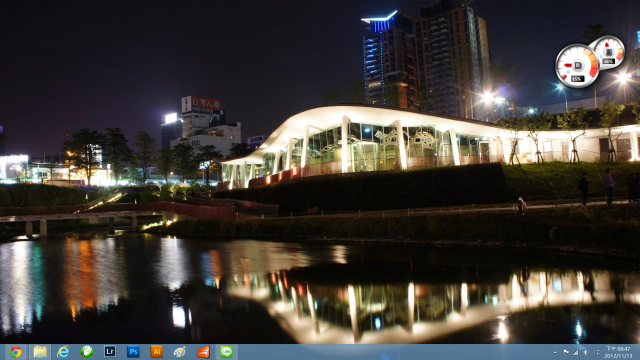The height and width of the screenshot is (360, 640).
Task: Launch Internet Explorer from the taskbar
Action: tap(63, 352)
